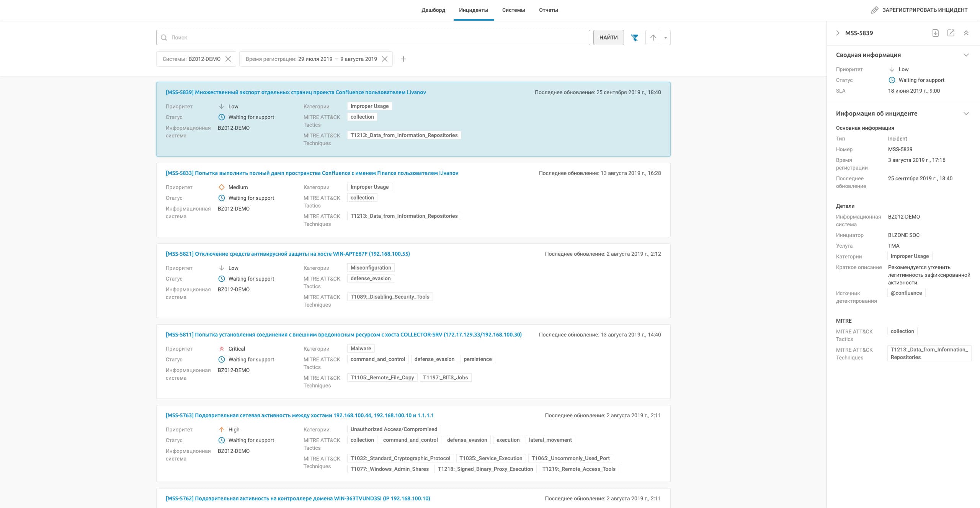Open the Отчеты tab

click(x=548, y=10)
